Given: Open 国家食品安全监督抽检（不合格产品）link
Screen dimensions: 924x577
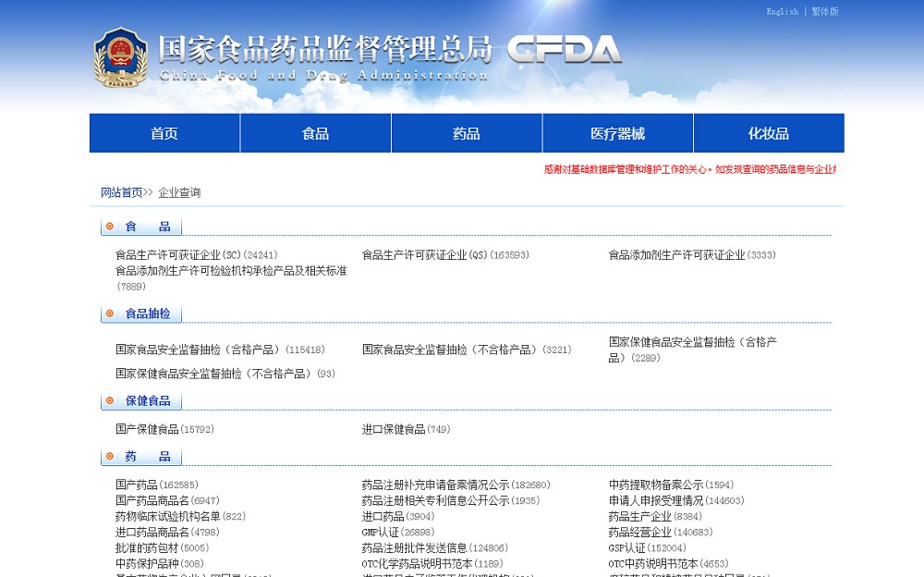Looking at the screenshot, I should [x=467, y=350].
